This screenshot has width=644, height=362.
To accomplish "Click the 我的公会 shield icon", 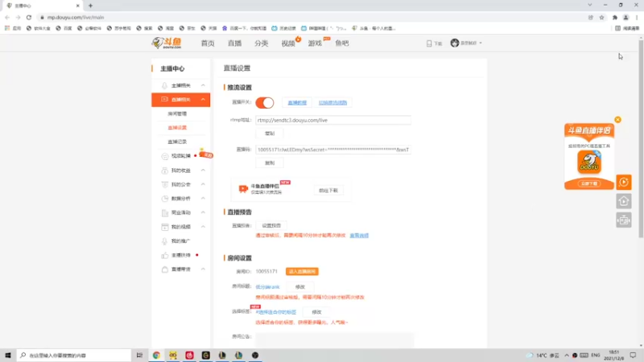I will pos(165,184).
